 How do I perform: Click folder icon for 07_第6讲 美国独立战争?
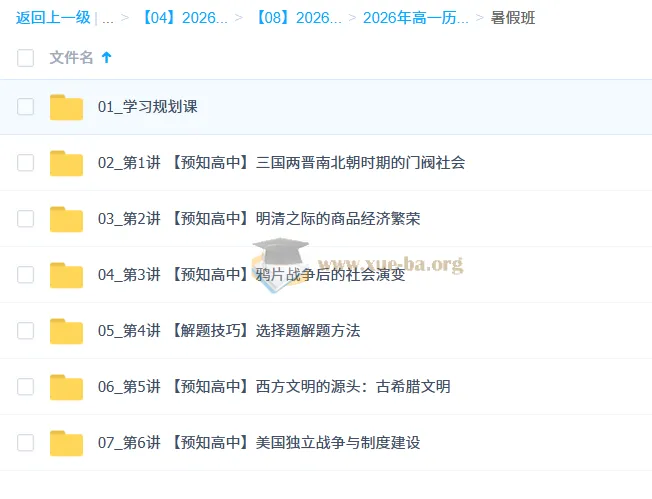click(x=66, y=443)
